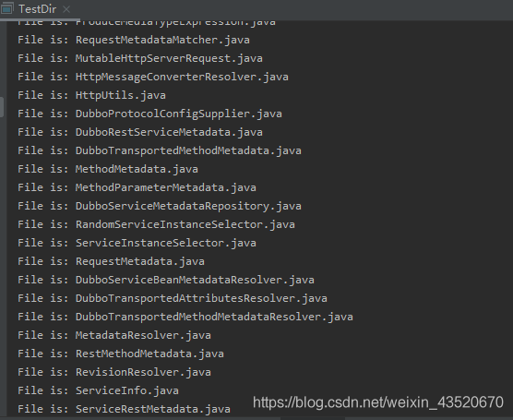
Task: Select line HttpUtils.java
Action: (x=91, y=95)
